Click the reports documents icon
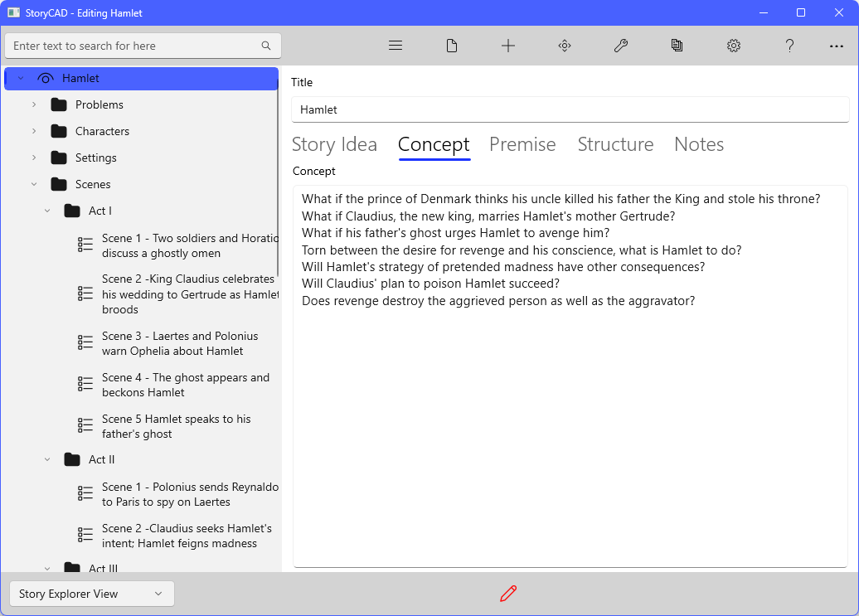The image size is (859, 616). pos(677,46)
